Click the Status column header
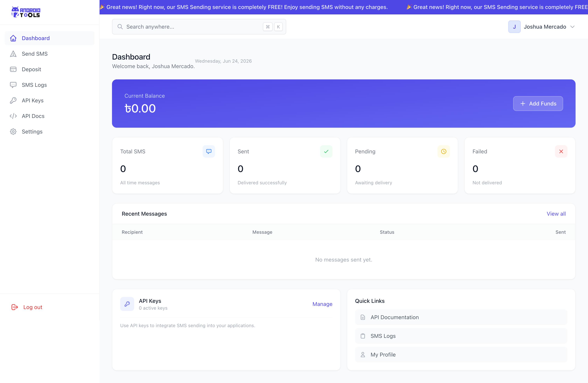This screenshot has width=588, height=383. tap(387, 232)
